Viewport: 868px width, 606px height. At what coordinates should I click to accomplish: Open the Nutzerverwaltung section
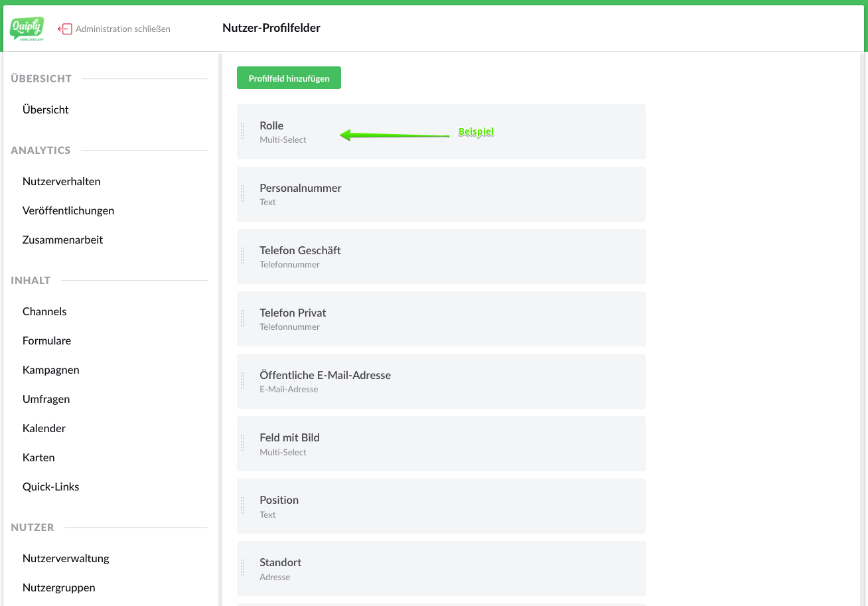pos(66,558)
